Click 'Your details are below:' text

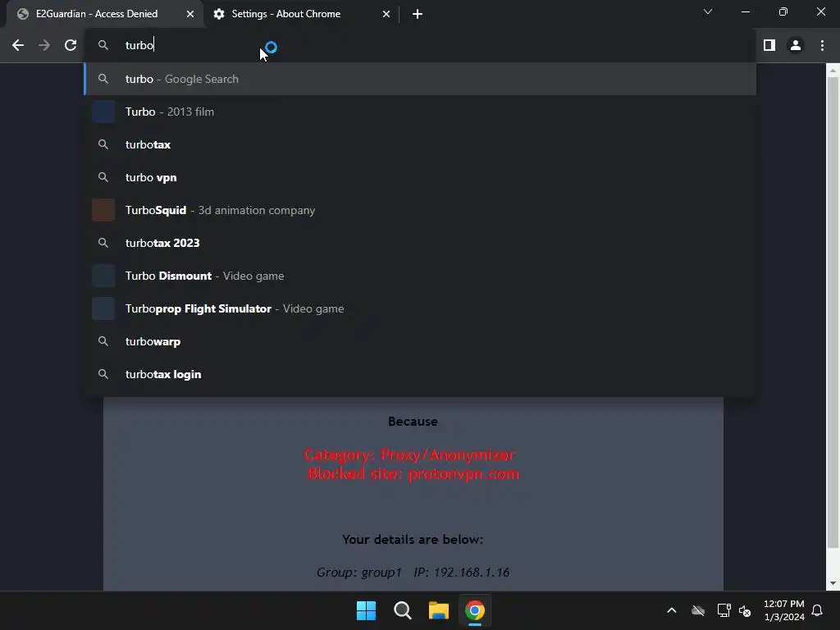point(413,540)
